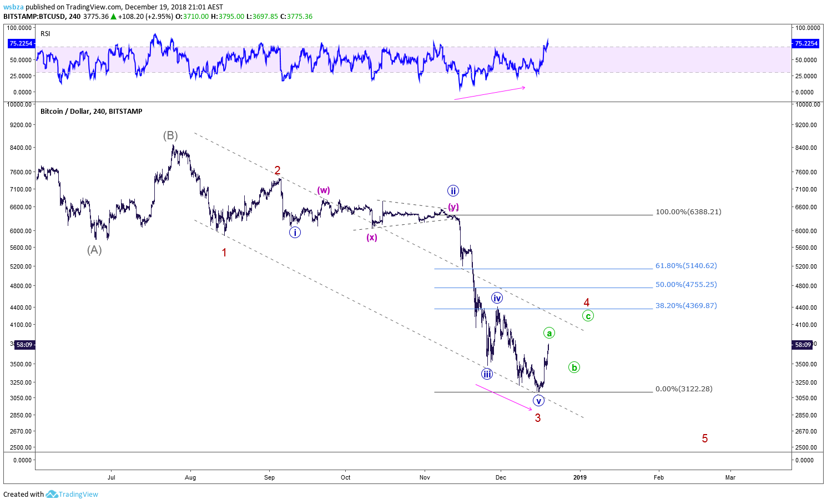Select the gray (B) wave label
The height and width of the screenshot is (504, 827).
[170, 135]
